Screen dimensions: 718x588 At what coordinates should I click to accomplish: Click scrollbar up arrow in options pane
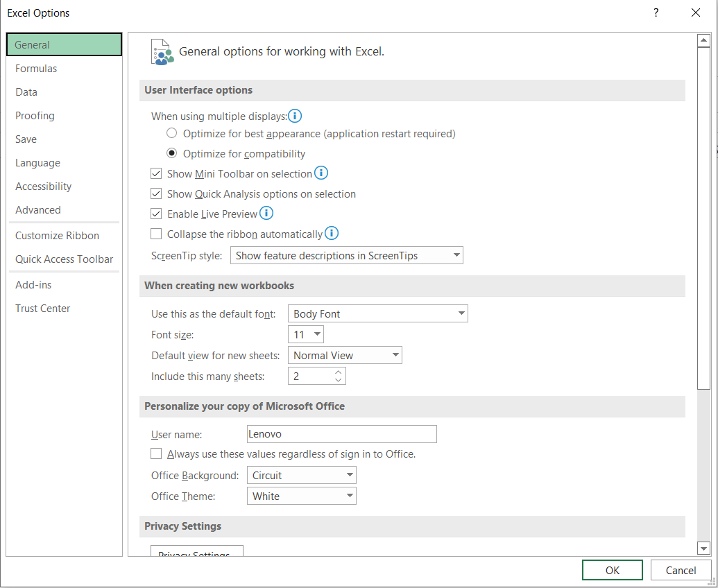click(703, 41)
